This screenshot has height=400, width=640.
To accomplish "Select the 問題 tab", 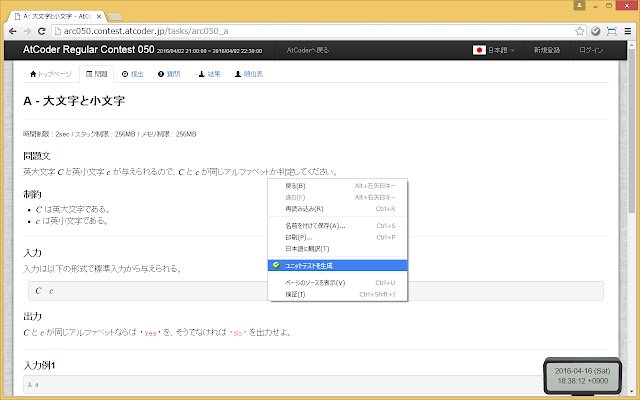I will [x=97, y=74].
